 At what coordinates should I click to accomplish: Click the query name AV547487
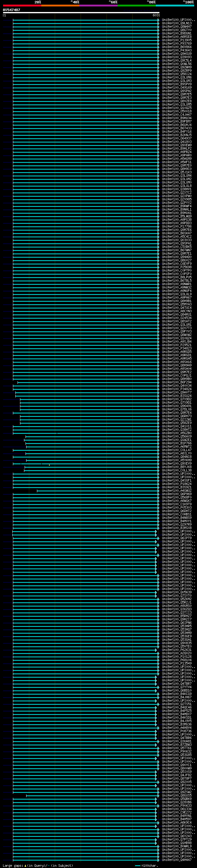coord(11,10)
